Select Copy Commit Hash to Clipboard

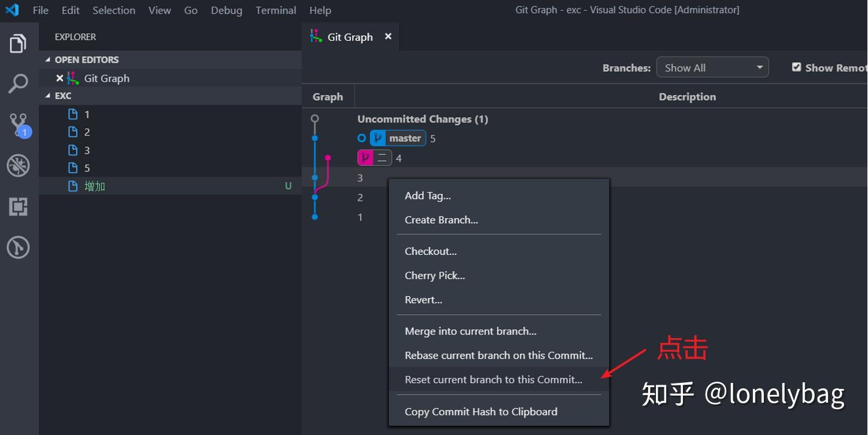(499, 411)
